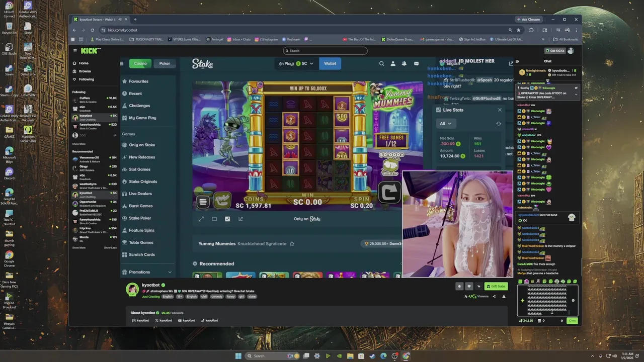Toggle favourite star for Yummy Mummies
This screenshot has width=644, height=362.
[292, 244]
